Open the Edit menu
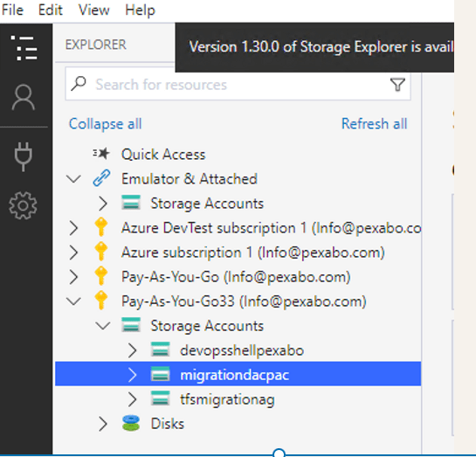 pos(50,10)
